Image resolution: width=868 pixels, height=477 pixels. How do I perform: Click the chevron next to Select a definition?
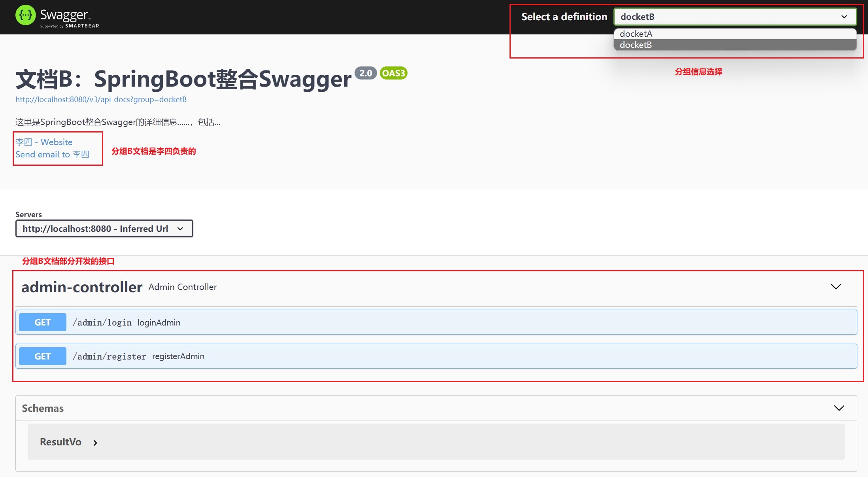[x=844, y=17]
